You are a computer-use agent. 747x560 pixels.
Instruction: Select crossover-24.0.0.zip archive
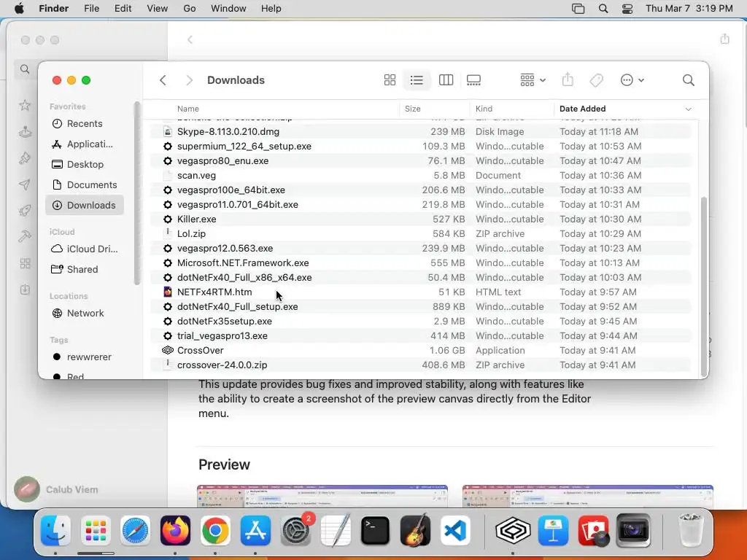pos(421,365)
